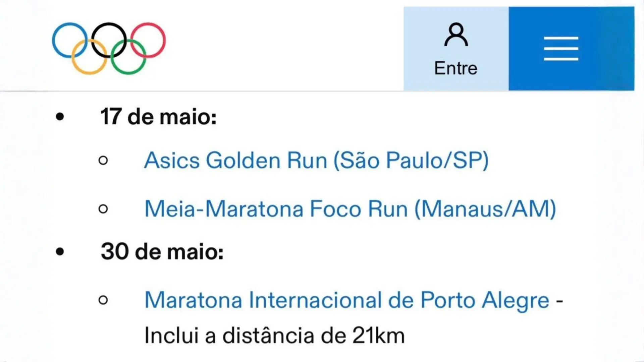Click solid bullet beside 30 de maio
This screenshot has width=644, height=362.
tap(60, 251)
